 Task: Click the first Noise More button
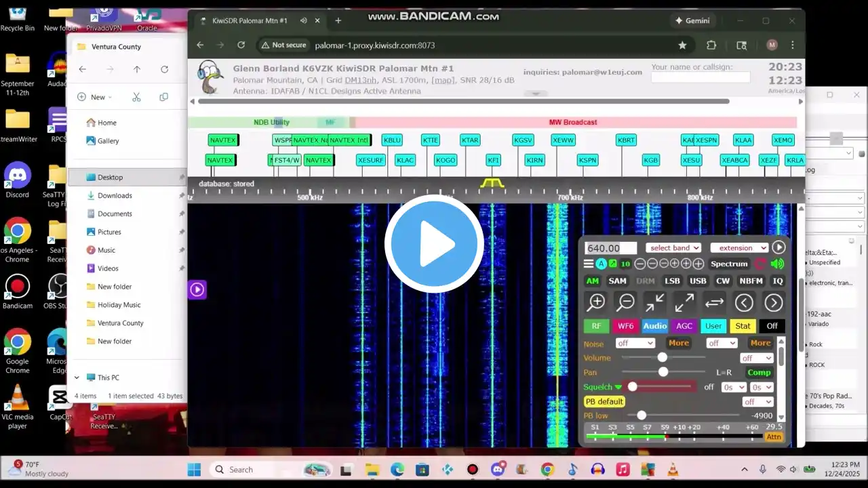[x=679, y=343]
